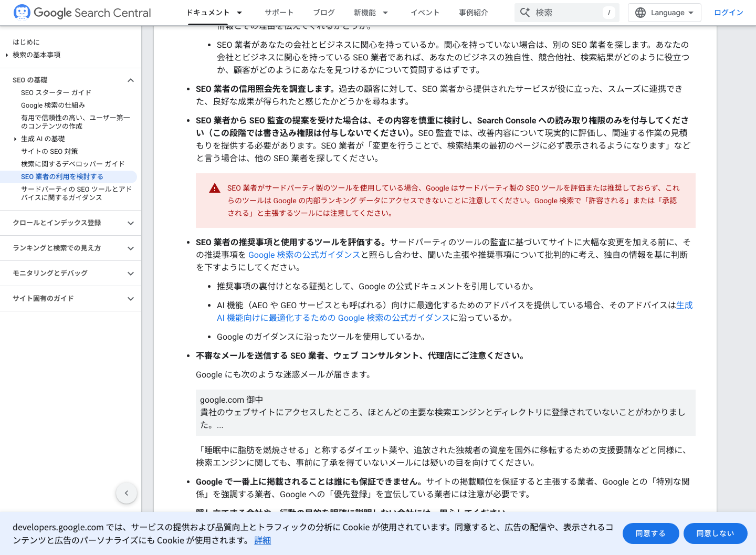Collapse the SEO の基礎 section
756x555 pixels.
click(x=131, y=80)
